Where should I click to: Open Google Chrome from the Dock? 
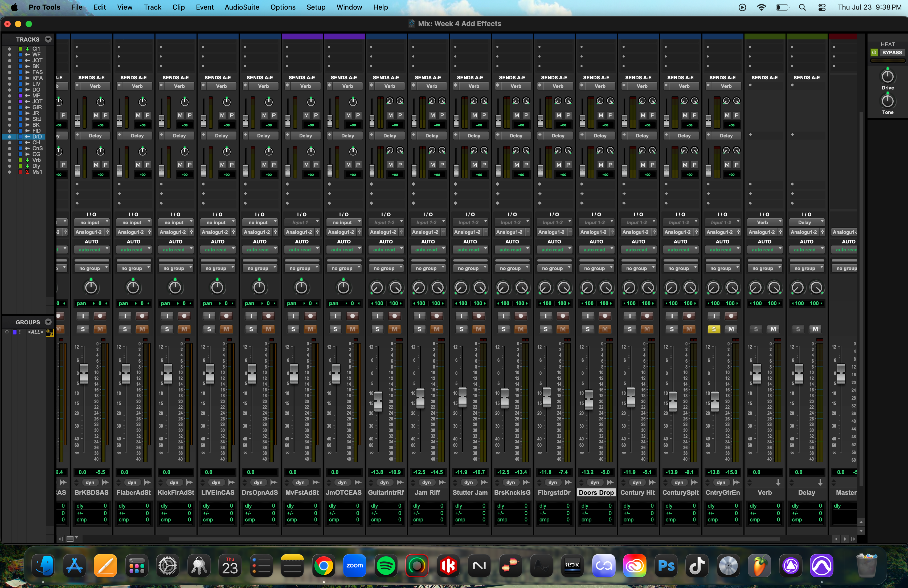(324, 566)
